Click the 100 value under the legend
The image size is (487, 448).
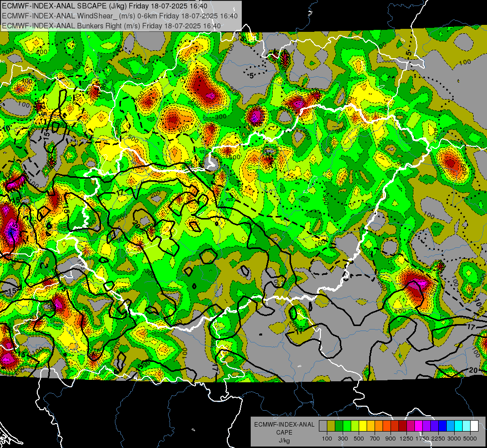point(327,439)
